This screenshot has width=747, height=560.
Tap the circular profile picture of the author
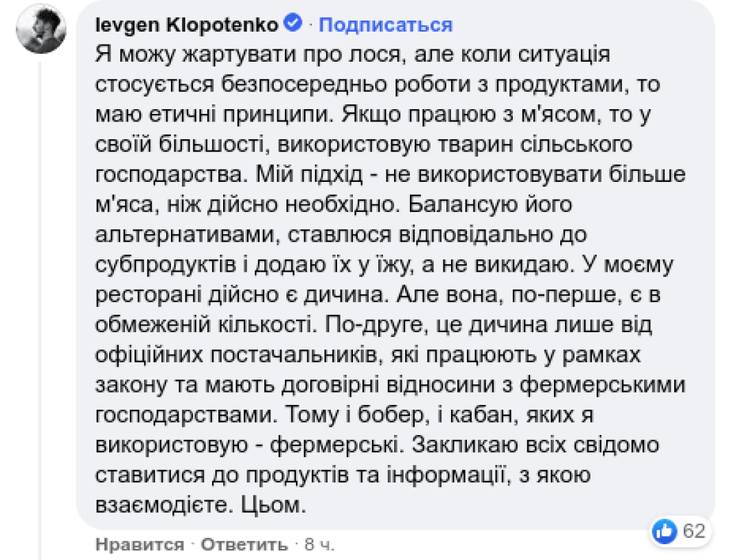43,30
